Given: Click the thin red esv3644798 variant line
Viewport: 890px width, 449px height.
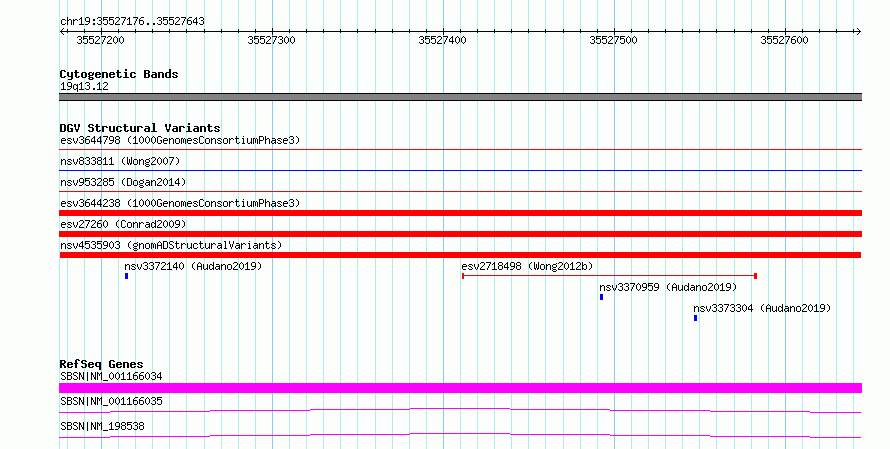Looking at the screenshot, I should [460, 150].
